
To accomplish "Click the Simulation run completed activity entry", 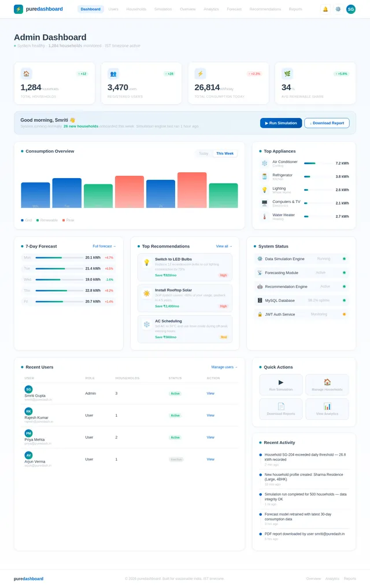I will (304, 499).
